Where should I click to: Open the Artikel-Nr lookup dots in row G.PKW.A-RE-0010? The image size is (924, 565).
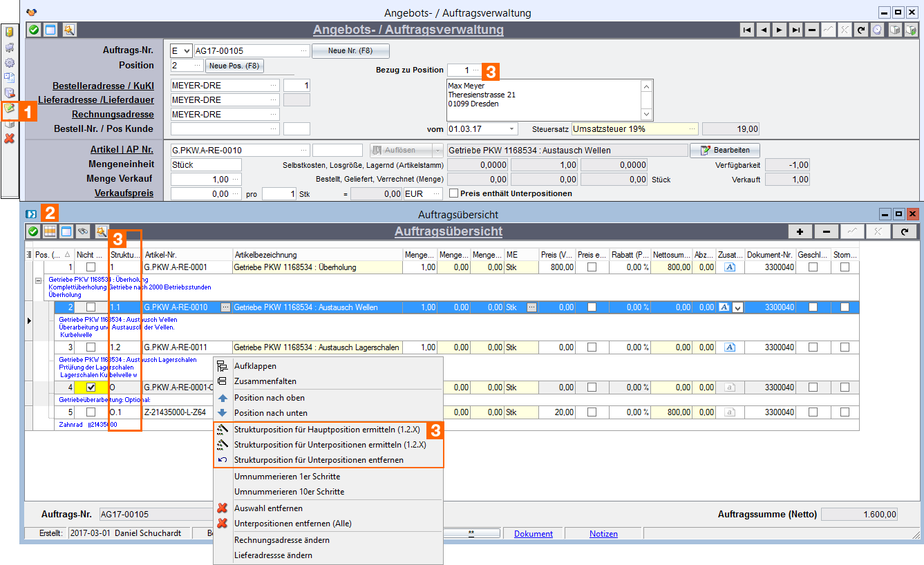(x=225, y=307)
